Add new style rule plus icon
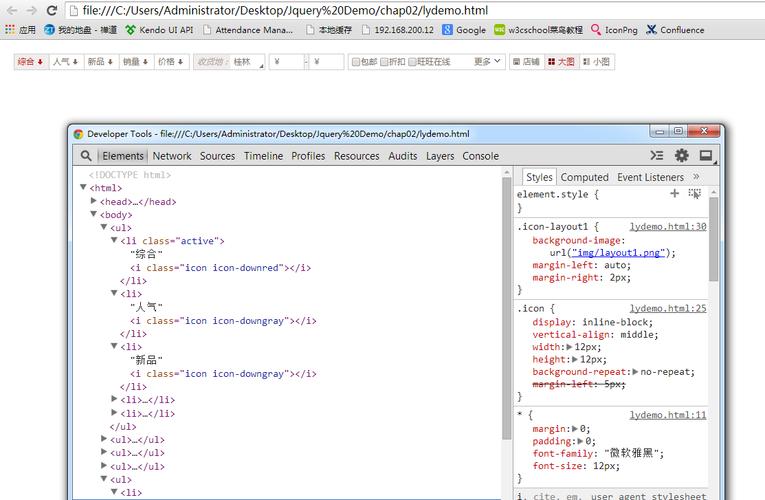Image resolution: width=765 pixels, height=500 pixels. point(674,193)
